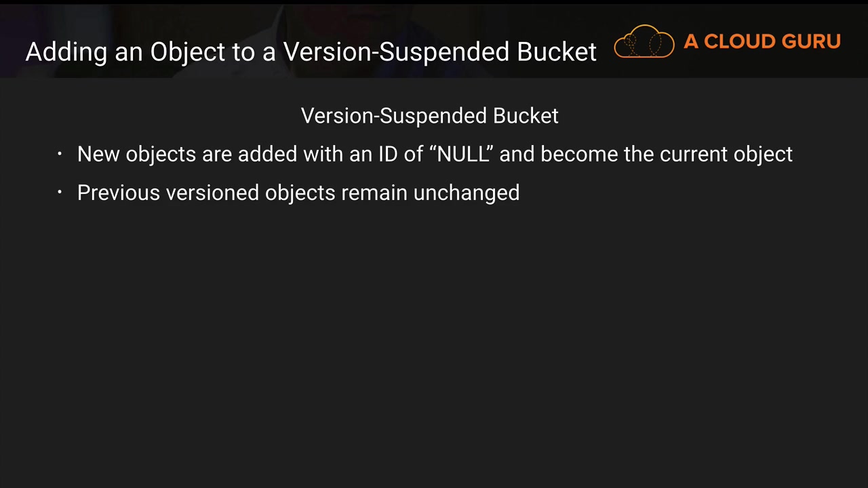Viewport: 868px width, 488px height.
Task: Click the cloud logo icon
Action: [644, 42]
